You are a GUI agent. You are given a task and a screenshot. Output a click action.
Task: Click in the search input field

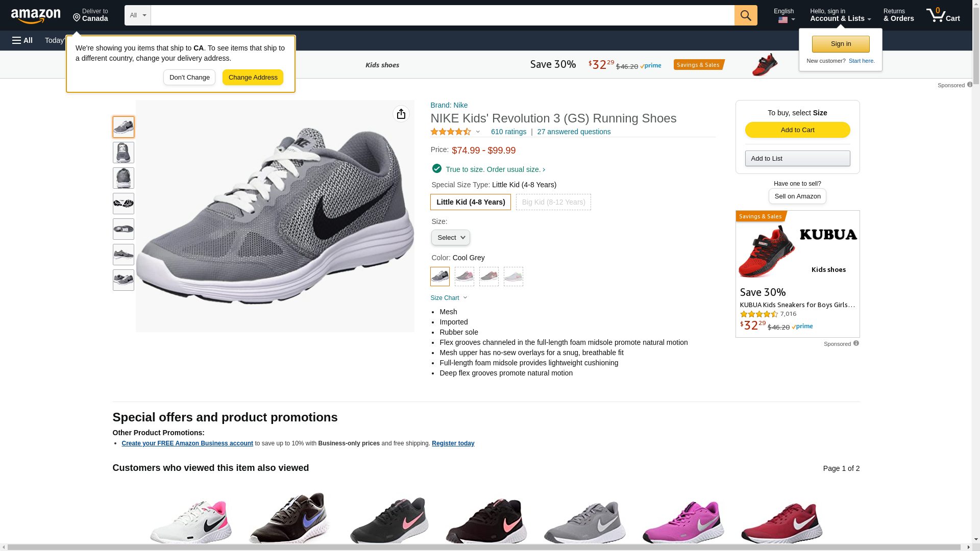coord(442,15)
